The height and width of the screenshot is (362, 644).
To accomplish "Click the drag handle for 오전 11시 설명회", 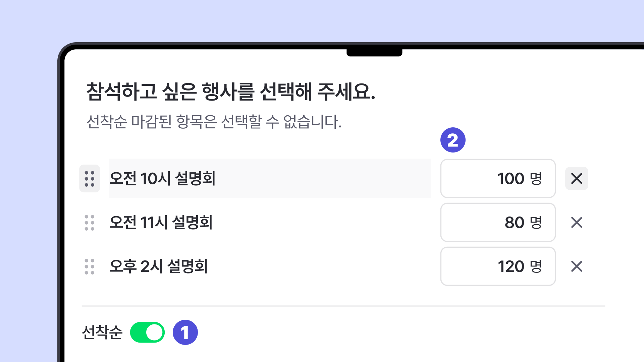I will tap(90, 222).
